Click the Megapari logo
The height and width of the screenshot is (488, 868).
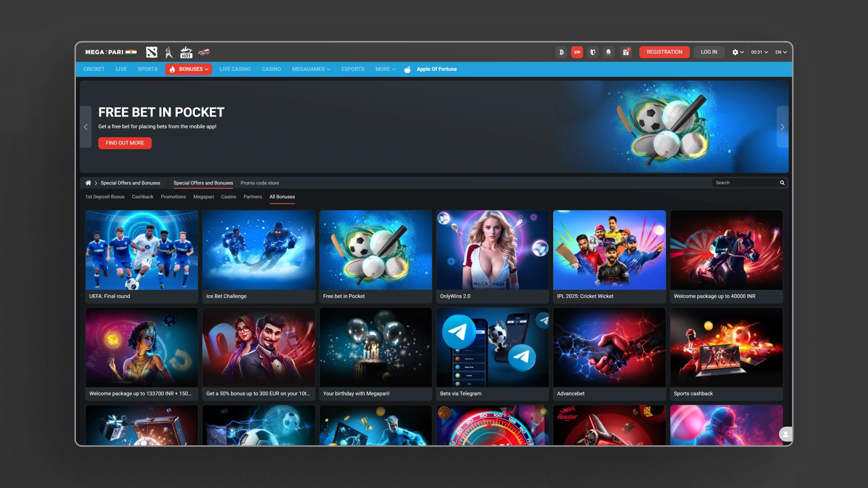pos(111,52)
